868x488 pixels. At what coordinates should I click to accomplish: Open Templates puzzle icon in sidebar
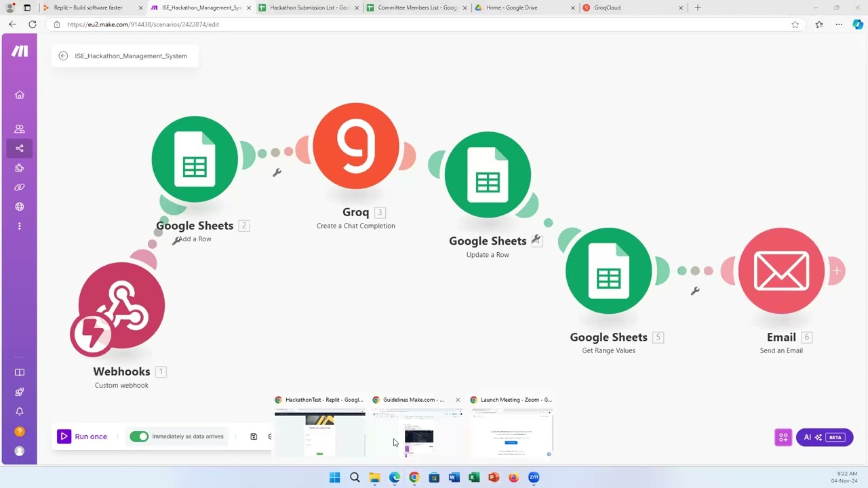(20, 168)
